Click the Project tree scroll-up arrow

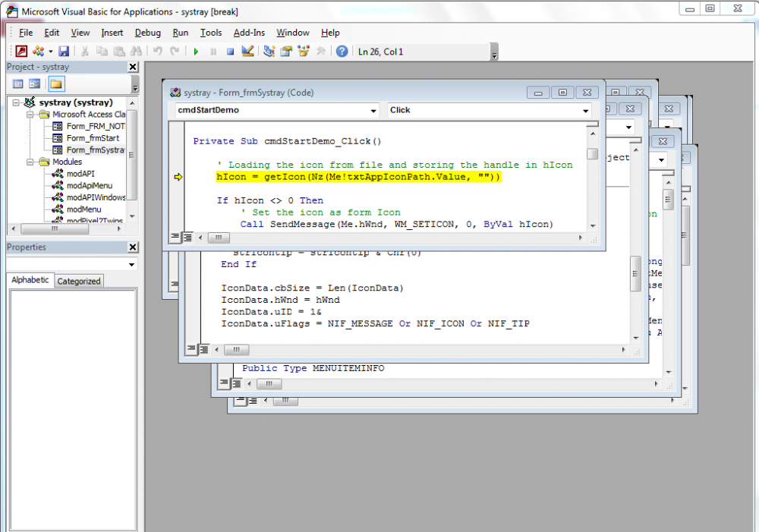(x=132, y=103)
